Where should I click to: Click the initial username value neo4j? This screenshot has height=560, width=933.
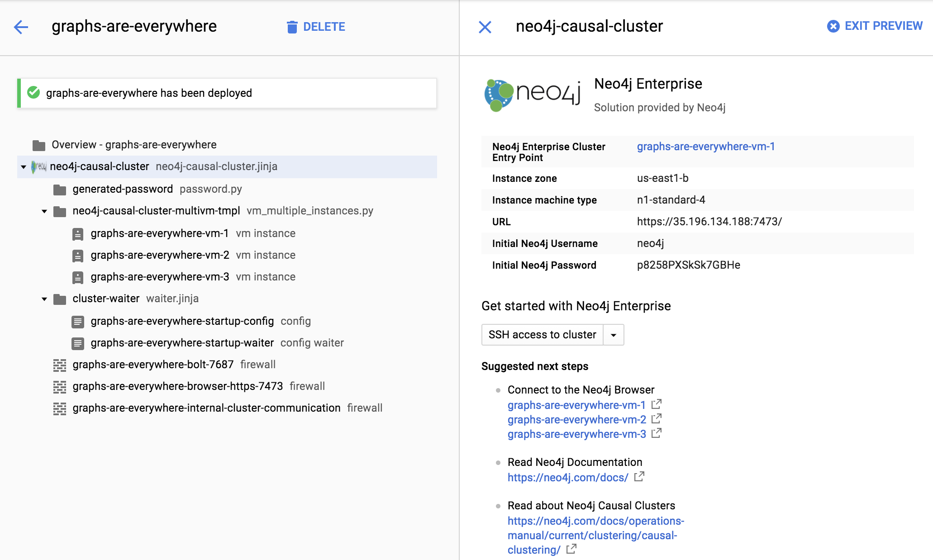click(x=651, y=243)
